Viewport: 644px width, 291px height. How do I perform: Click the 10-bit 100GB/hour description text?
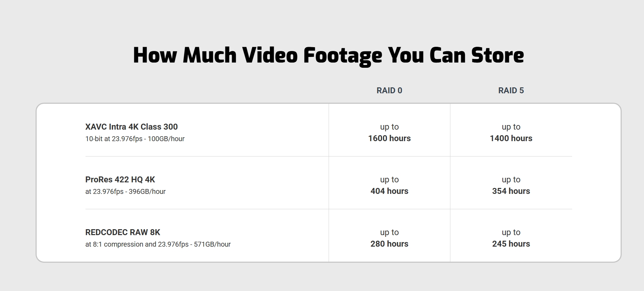(x=135, y=139)
